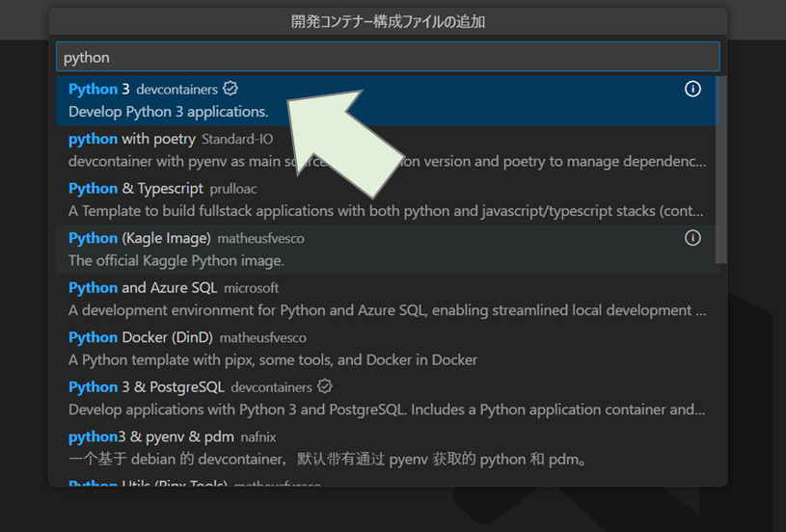
Task: Click the dialog title 開発コンテナー構成ファイルの追加
Action: point(388,21)
